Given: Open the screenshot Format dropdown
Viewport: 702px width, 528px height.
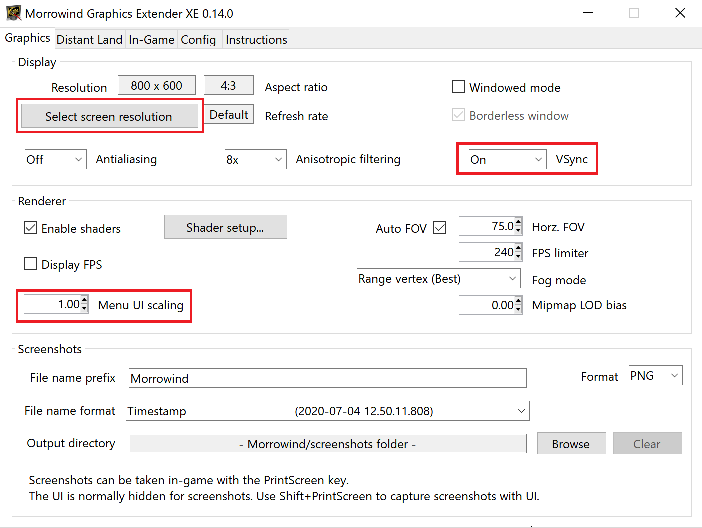Looking at the screenshot, I should [x=655, y=376].
